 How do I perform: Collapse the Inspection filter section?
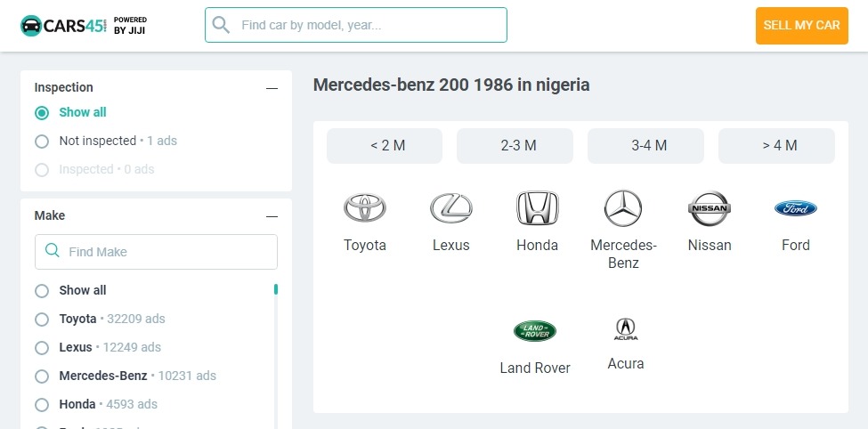[x=272, y=88]
